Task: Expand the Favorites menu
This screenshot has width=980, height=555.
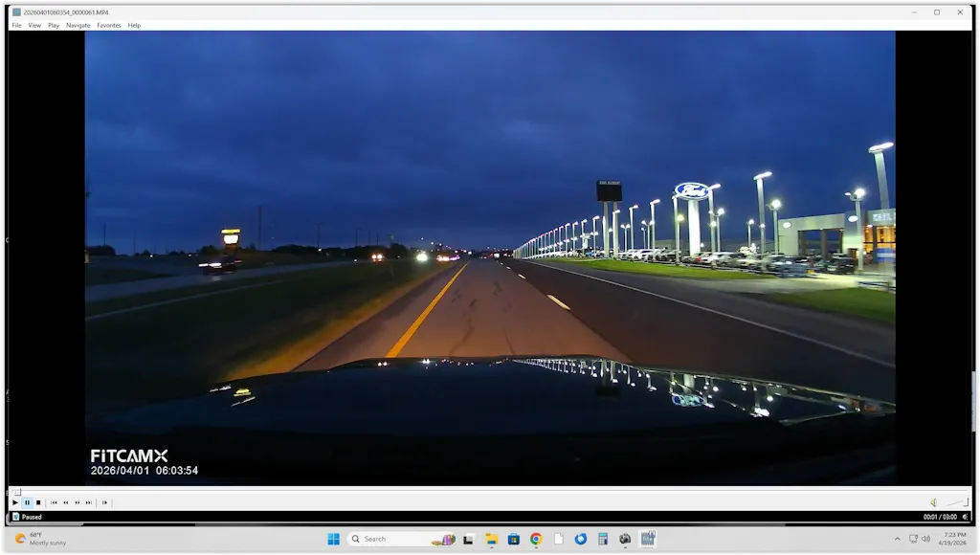Action: point(109,25)
